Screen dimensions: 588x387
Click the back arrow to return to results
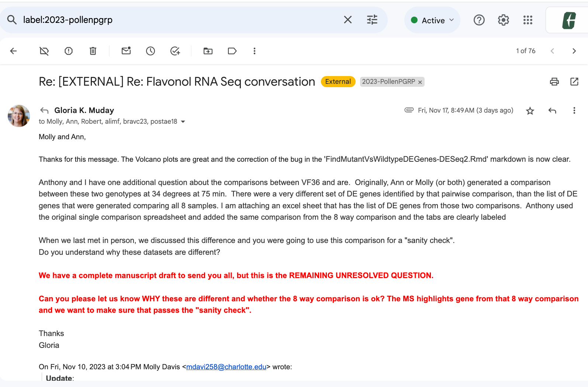(14, 51)
